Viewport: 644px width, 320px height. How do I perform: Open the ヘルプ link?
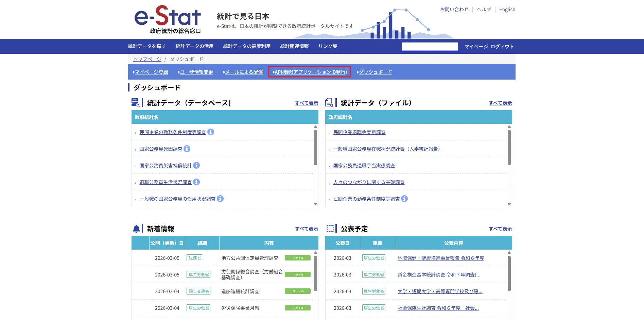484,10
